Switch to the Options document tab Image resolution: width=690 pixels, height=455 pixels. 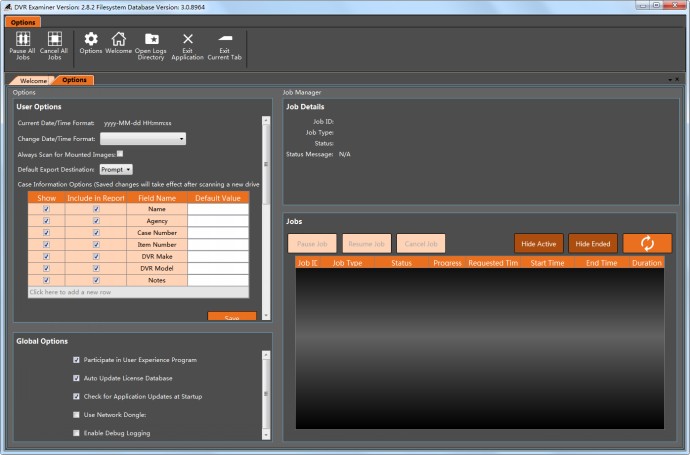point(74,80)
